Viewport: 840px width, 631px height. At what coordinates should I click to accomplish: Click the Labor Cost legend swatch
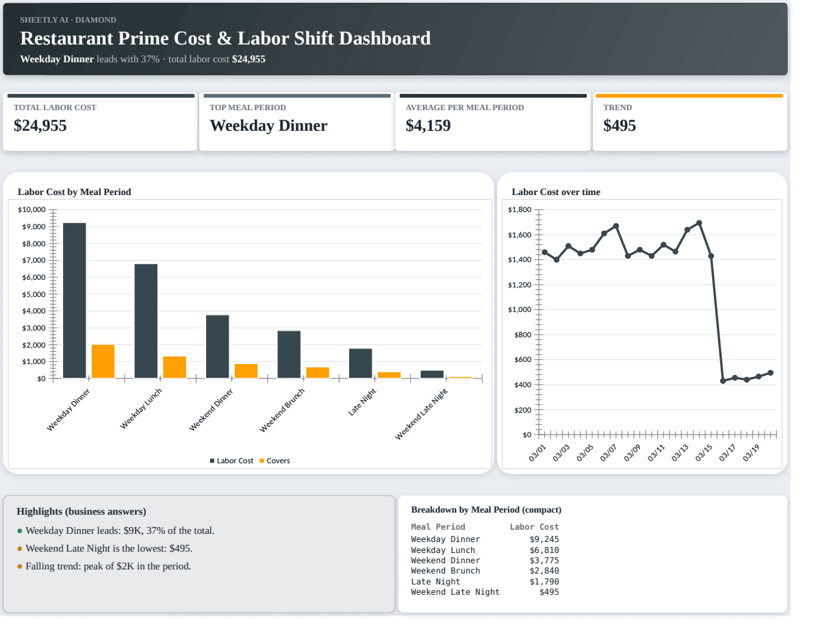[212, 461]
